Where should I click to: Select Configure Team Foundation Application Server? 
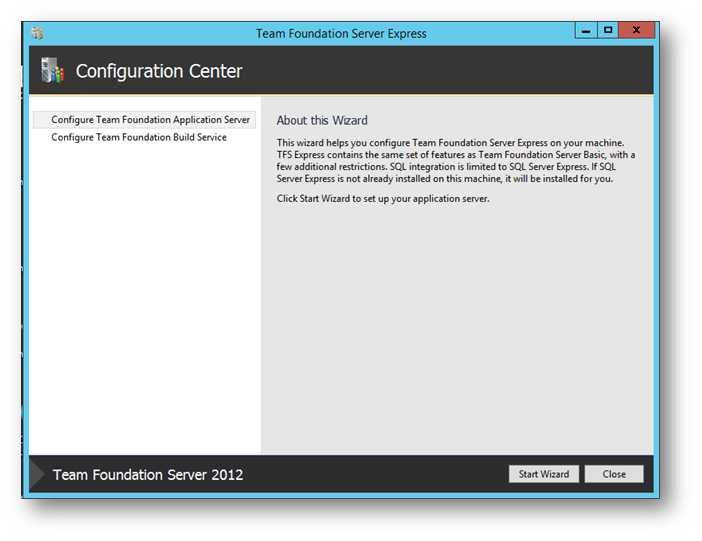(x=144, y=120)
